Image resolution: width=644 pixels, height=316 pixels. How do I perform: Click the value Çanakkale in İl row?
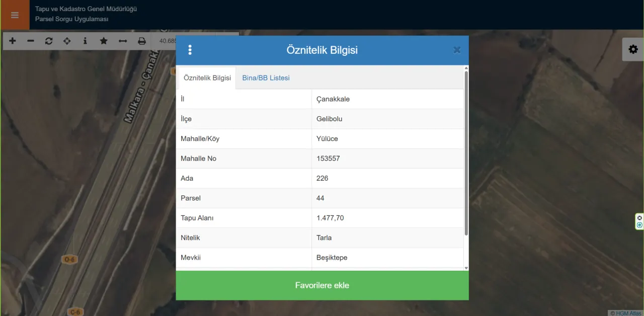click(333, 99)
